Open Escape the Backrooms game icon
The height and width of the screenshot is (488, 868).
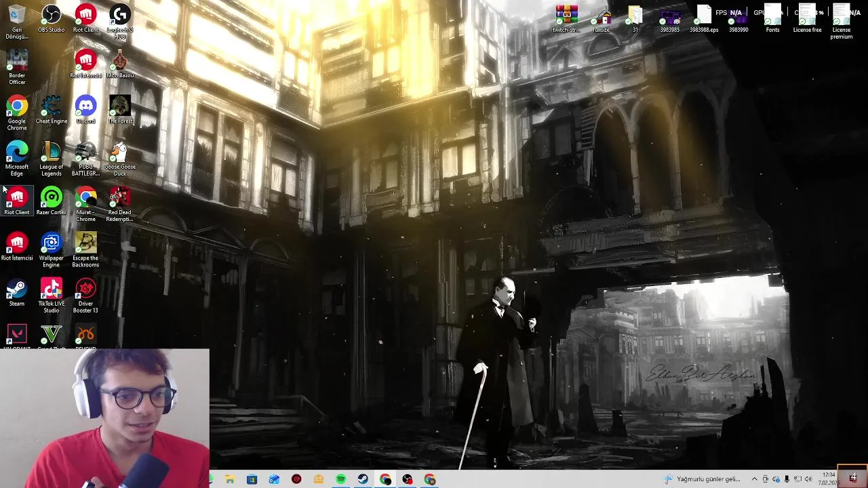click(85, 249)
